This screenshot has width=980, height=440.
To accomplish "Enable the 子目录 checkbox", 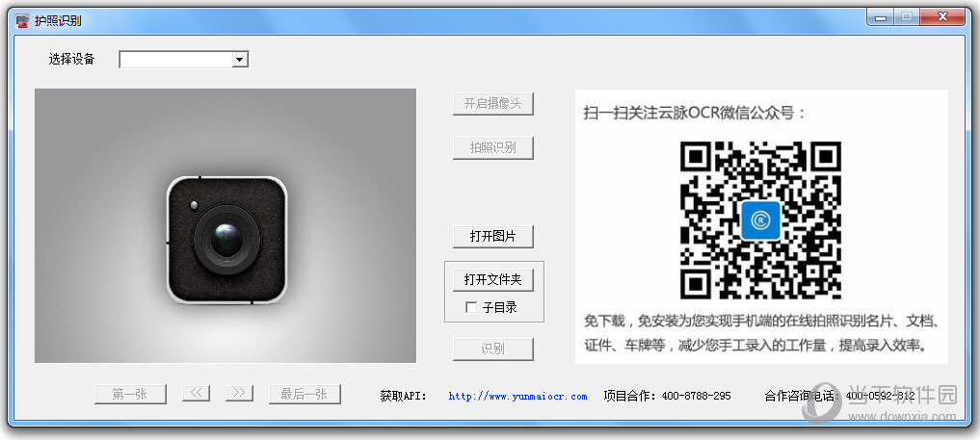I will point(471,307).
